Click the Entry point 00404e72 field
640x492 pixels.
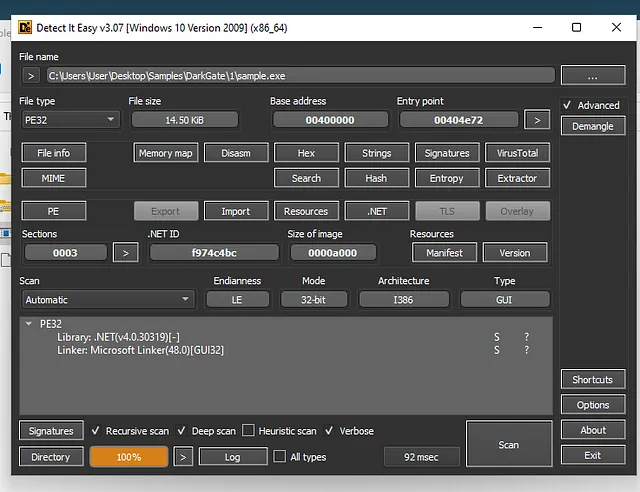458,120
